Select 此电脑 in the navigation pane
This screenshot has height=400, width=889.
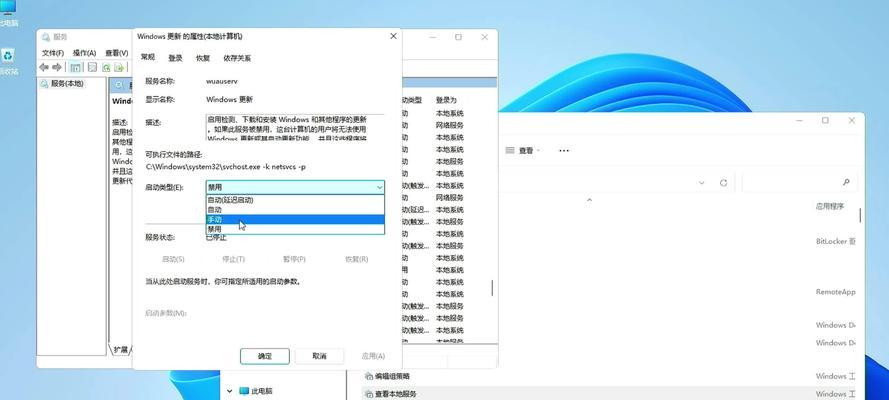(x=256, y=391)
